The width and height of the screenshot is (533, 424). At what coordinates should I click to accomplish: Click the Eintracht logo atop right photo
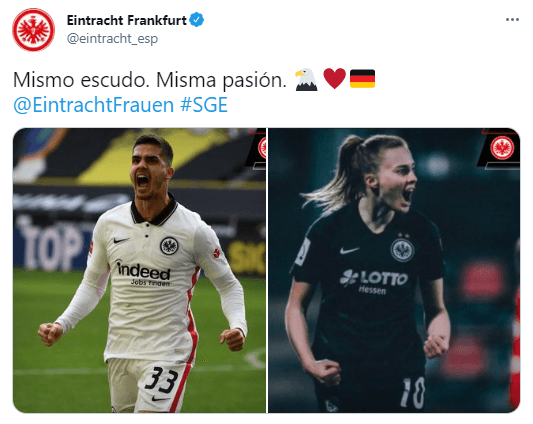click(502, 148)
